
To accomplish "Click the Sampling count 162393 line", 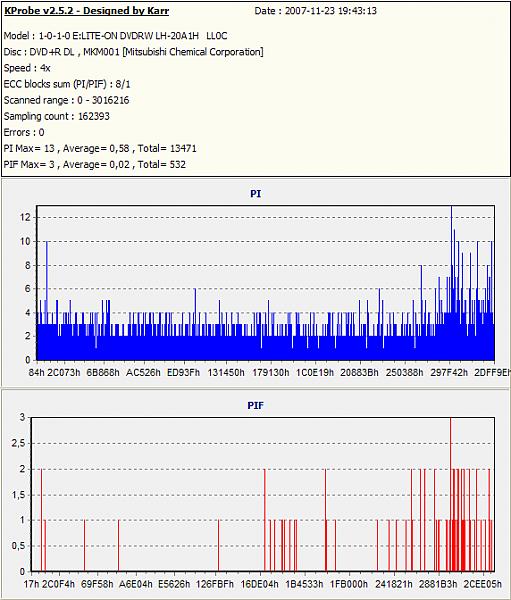I will coord(57,116).
